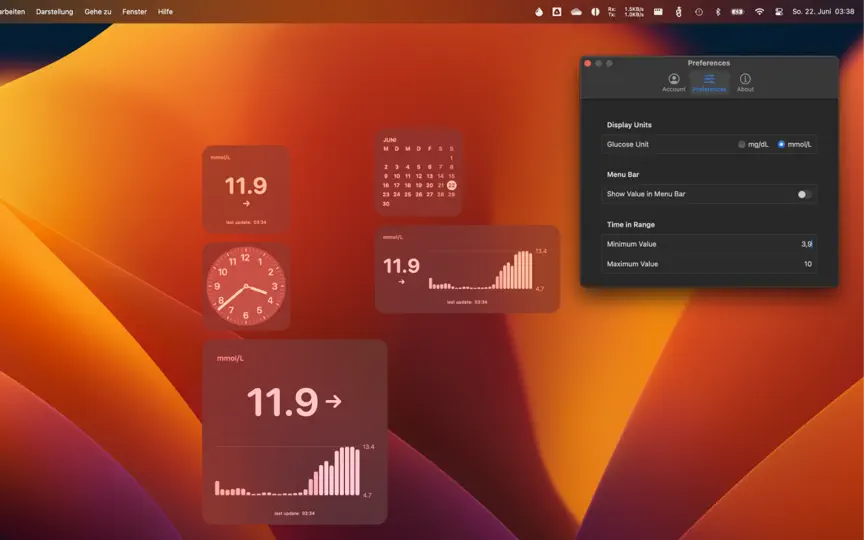This screenshot has width=864, height=540.
Task: Open the Bluetooth menu
Action: pyautogui.click(x=717, y=12)
